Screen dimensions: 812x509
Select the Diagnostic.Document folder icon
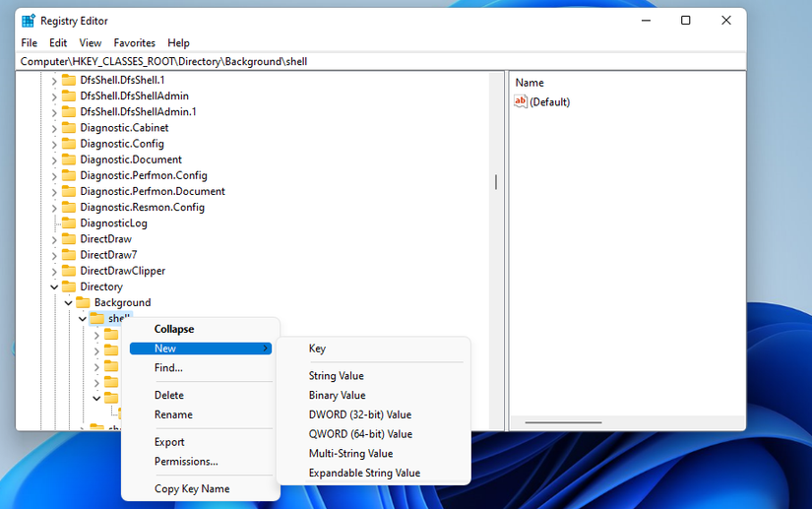click(68, 159)
